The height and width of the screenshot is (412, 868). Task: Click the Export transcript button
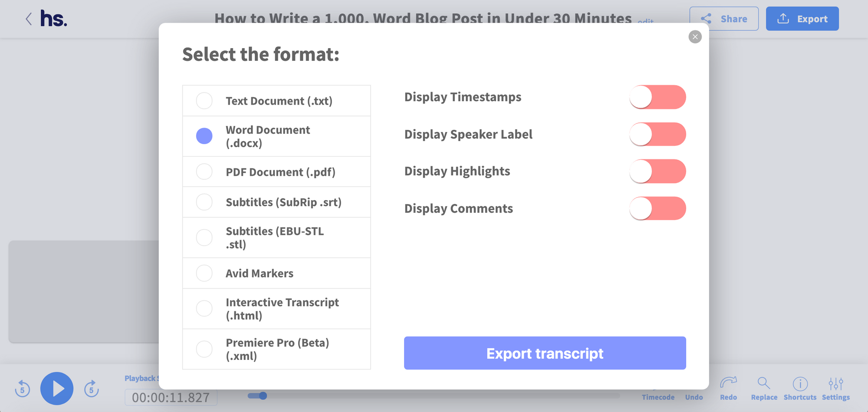545,353
